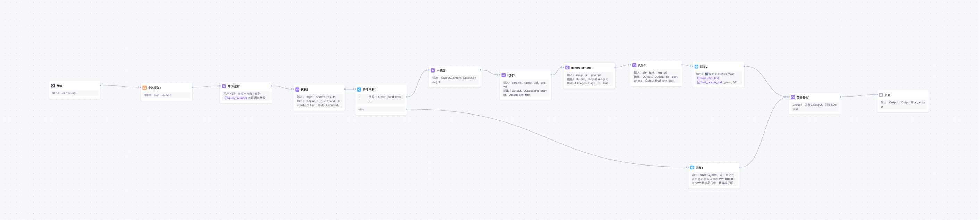Click the generateImage1 node icon

pyautogui.click(x=567, y=68)
